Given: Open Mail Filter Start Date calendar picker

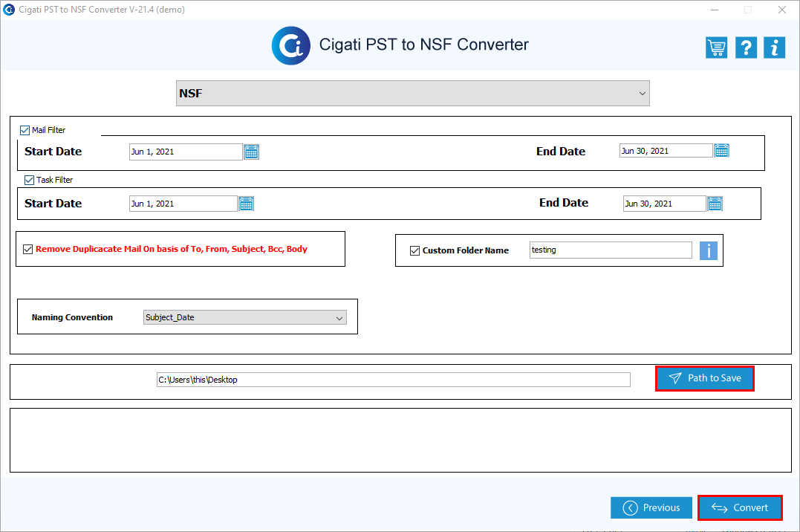Looking at the screenshot, I should coord(251,152).
